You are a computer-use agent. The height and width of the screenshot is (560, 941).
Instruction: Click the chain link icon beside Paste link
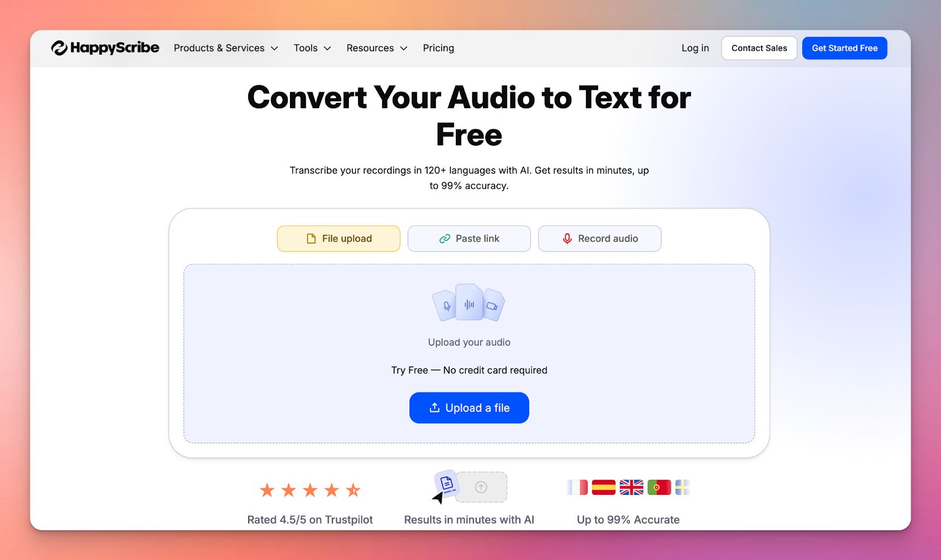coord(444,239)
